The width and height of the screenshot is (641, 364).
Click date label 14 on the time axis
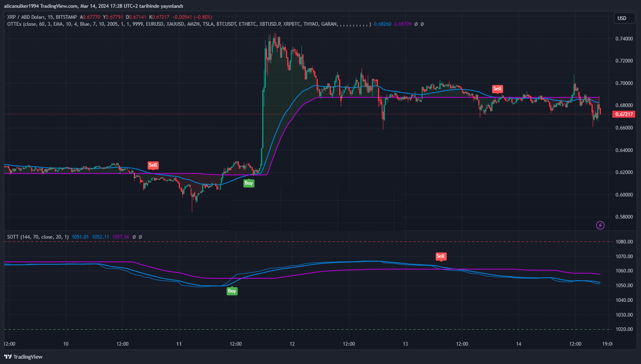(x=519, y=344)
